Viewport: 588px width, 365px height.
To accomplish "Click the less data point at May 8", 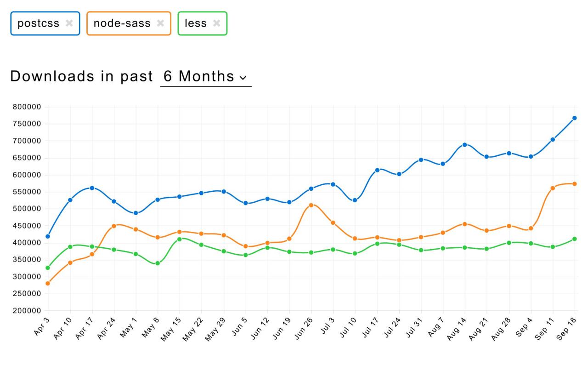I will pos(158,263).
